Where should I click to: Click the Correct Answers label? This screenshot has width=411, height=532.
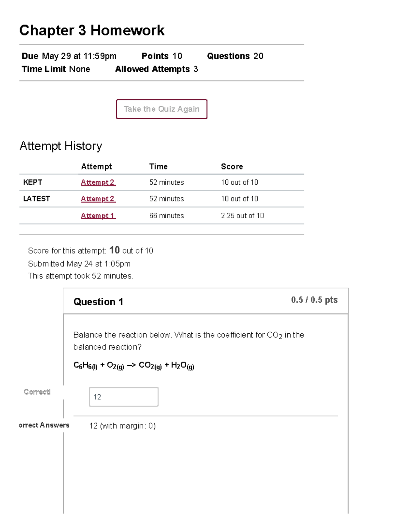click(x=44, y=425)
